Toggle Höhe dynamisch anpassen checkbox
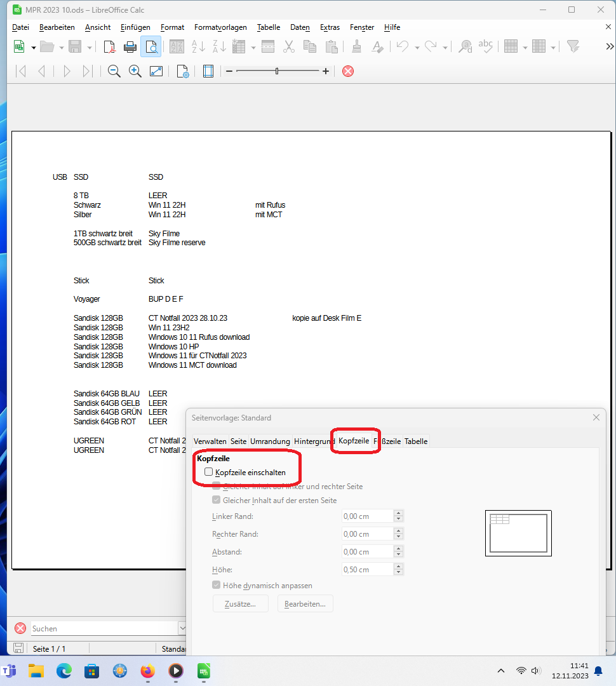616x686 pixels. click(x=216, y=585)
